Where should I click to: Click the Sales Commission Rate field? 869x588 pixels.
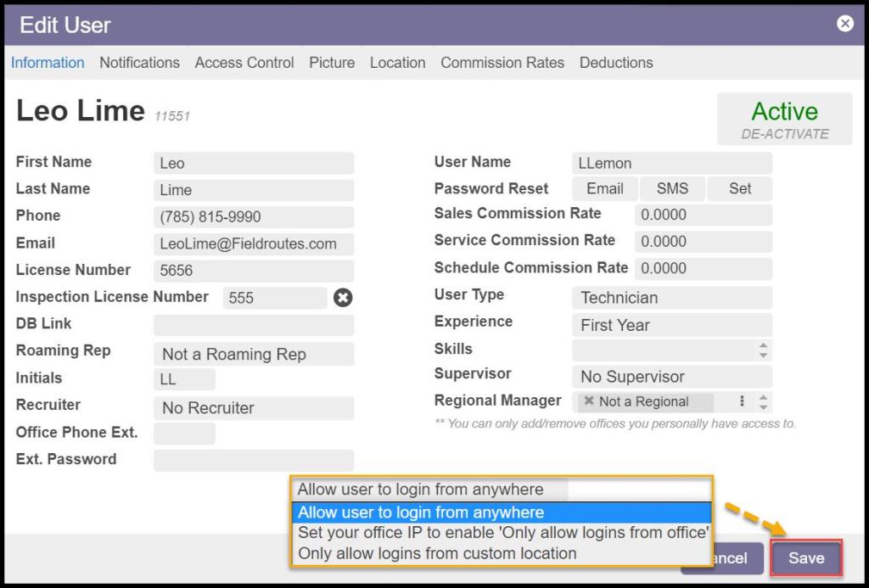pos(703,215)
